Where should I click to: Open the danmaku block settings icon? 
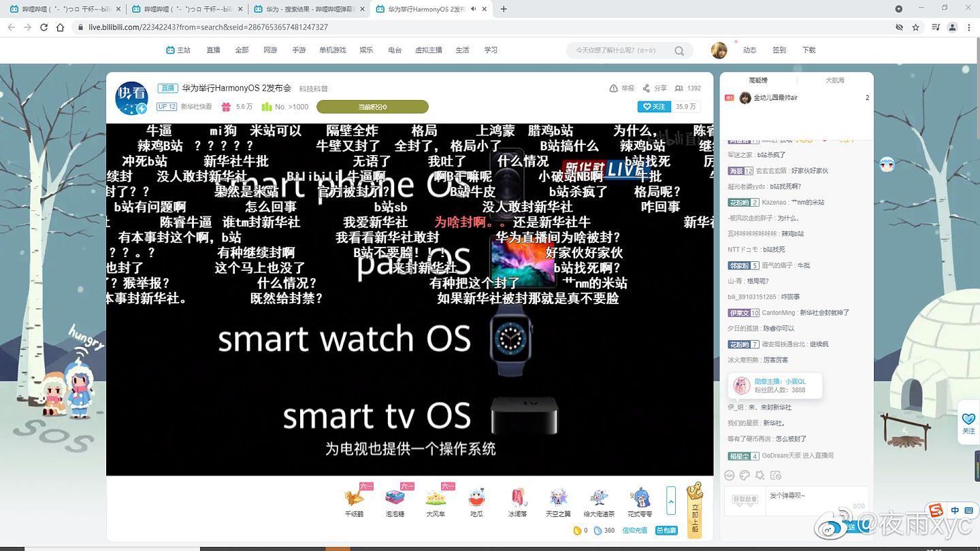[776, 475]
